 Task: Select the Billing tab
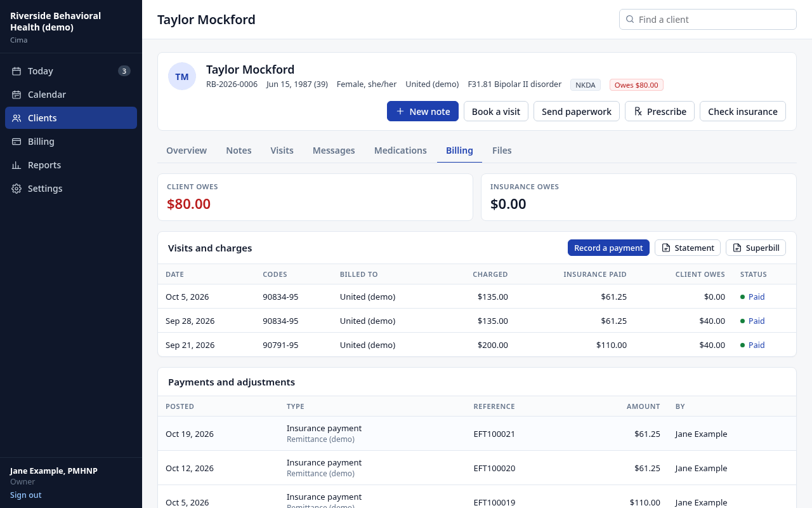coord(459,150)
